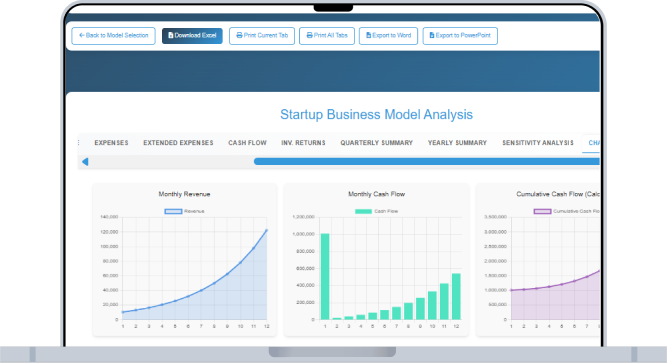Print the current tab
Image resolution: width=667 pixels, height=363 pixels.
pos(262,36)
